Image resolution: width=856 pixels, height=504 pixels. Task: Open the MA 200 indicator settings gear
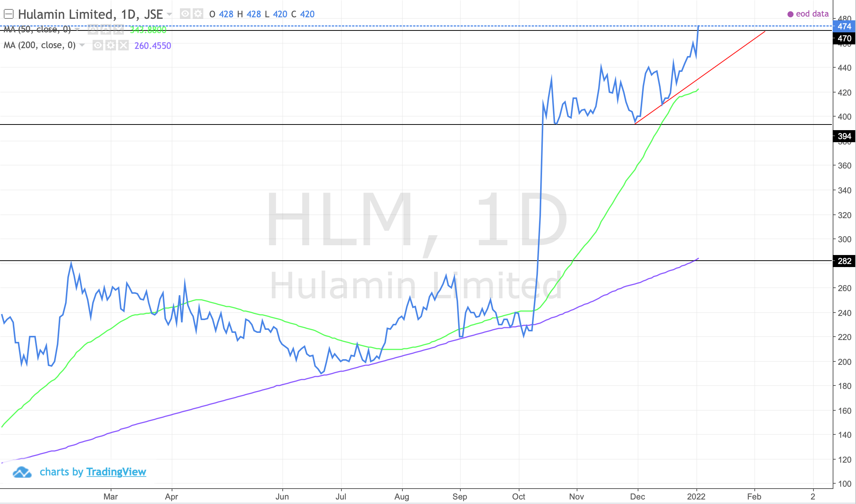point(110,46)
